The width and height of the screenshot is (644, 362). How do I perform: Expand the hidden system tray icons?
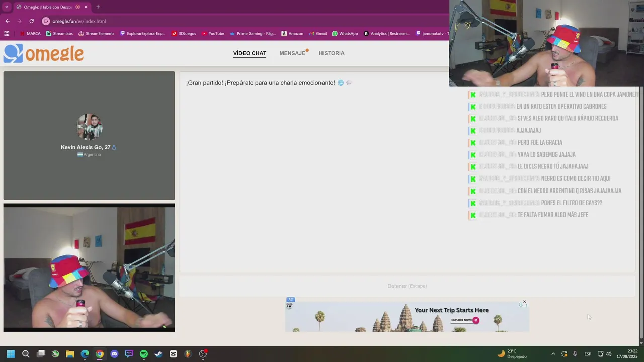coord(553,354)
